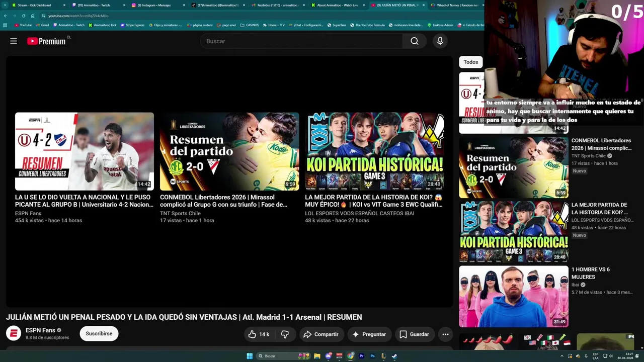
Task: Click browser reload button
Action: pos(23,16)
